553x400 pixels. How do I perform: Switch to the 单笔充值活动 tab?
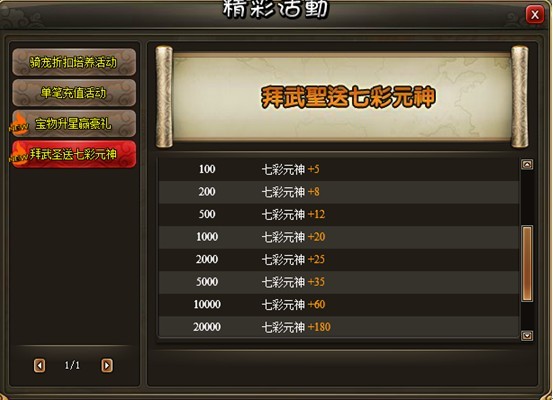[x=74, y=93]
